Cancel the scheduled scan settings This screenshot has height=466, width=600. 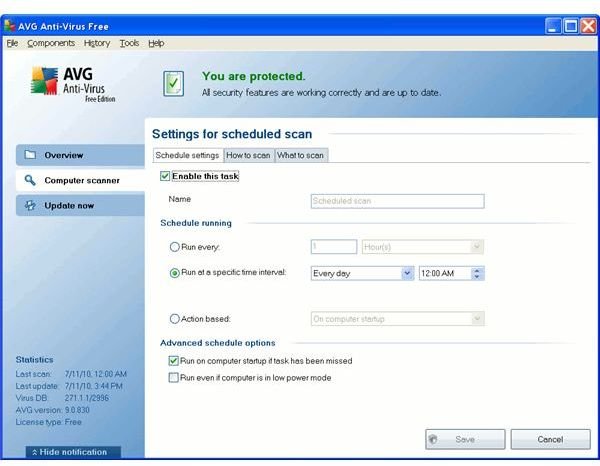click(x=550, y=439)
